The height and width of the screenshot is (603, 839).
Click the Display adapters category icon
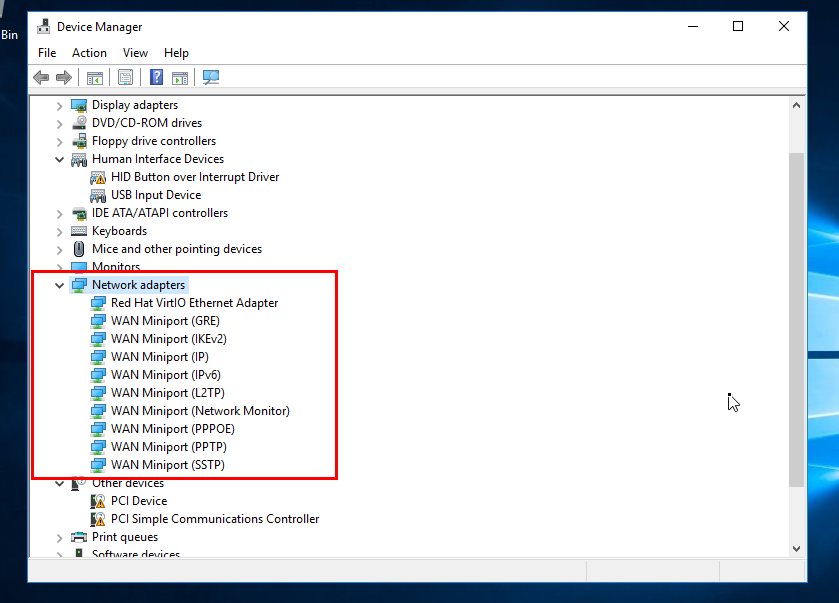click(x=79, y=105)
